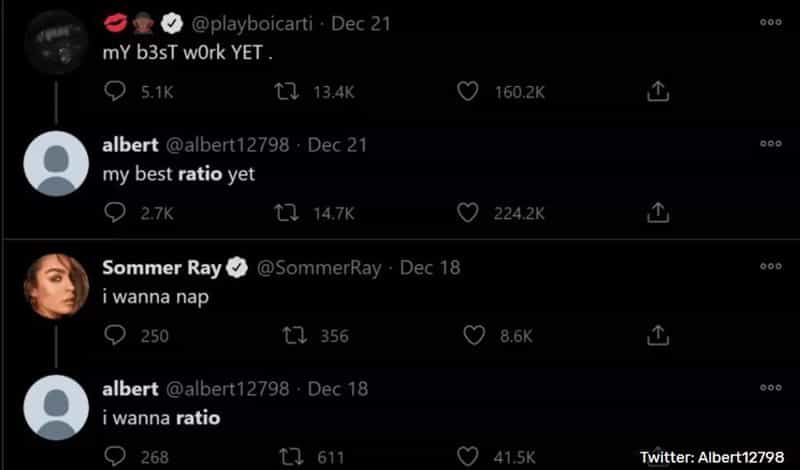Open more options on Sommer Ray's tweet
Screen dimensions: 800x470
tap(770, 267)
